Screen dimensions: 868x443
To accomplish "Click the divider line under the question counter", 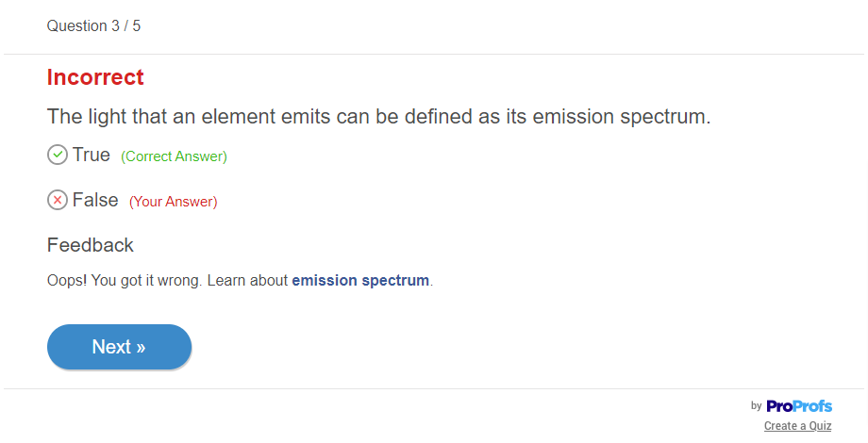I will tap(434, 54).
